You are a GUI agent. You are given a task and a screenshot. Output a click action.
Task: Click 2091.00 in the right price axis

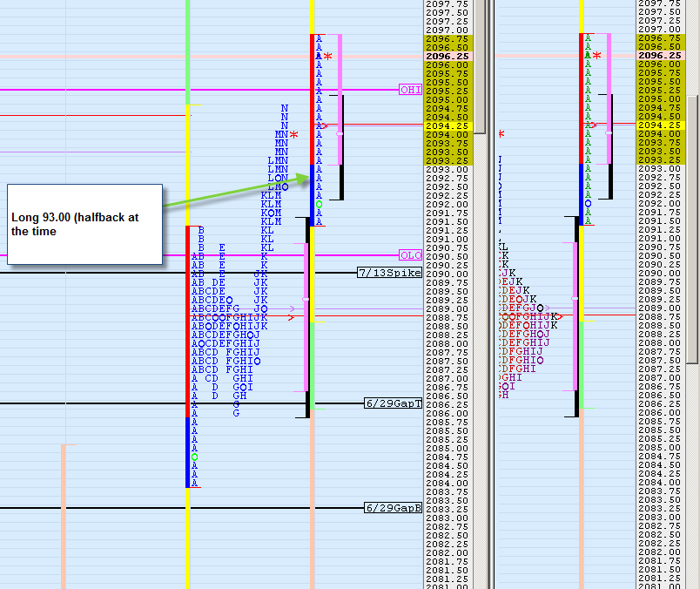[659, 238]
